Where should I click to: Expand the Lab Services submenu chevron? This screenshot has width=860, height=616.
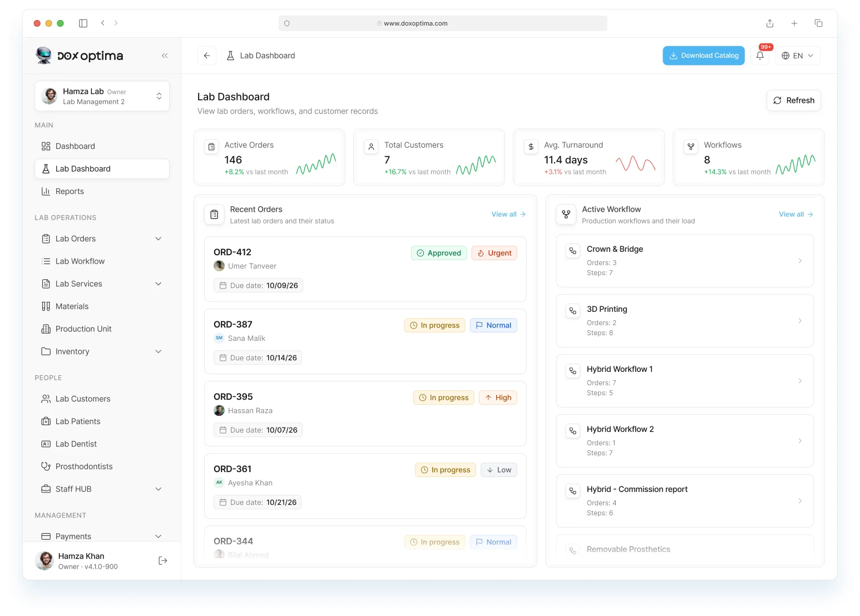pos(159,284)
